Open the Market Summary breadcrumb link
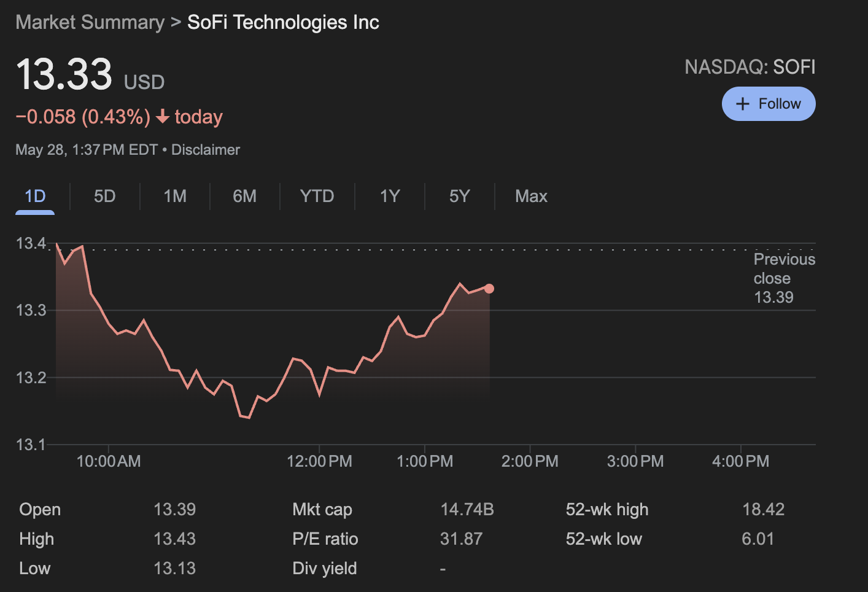 pyautogui.click(x=90, y=22)
